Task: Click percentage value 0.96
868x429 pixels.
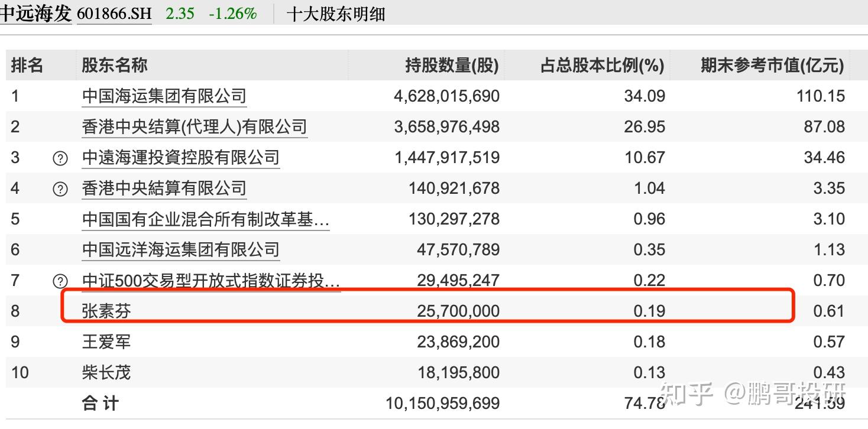Action: point(649,219)
